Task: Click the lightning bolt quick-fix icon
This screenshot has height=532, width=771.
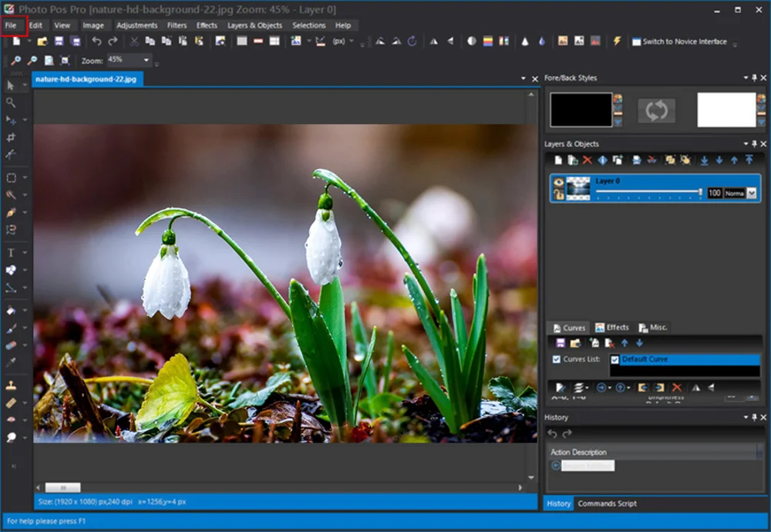Action: [x=617, y=42]
